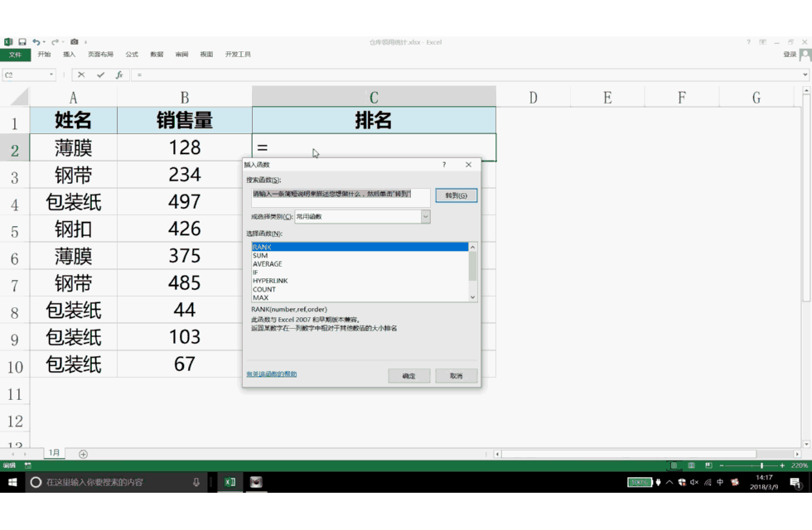The width and height of the screenshot is (812, 530).
Task: Open the 审阅 (Review) ribbon tab
Action: point(181,55)
